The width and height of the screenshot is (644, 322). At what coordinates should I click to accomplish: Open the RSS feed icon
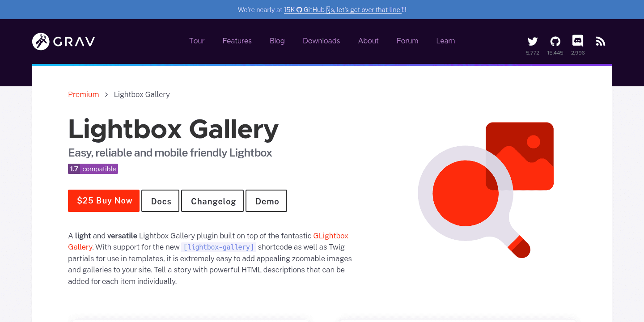[x=600, y=41]
